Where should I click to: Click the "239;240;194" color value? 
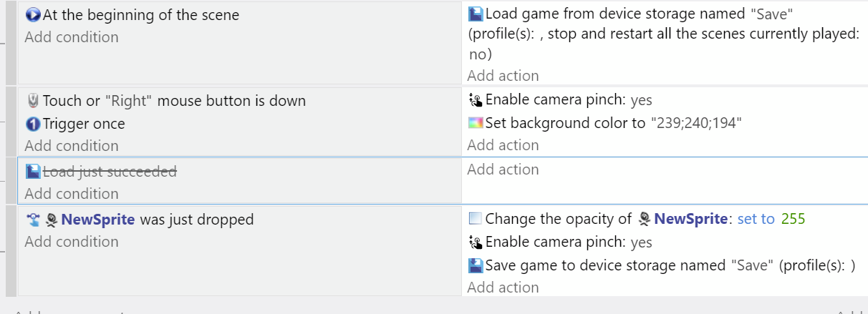pyautogui.click(x=695, y=123)
